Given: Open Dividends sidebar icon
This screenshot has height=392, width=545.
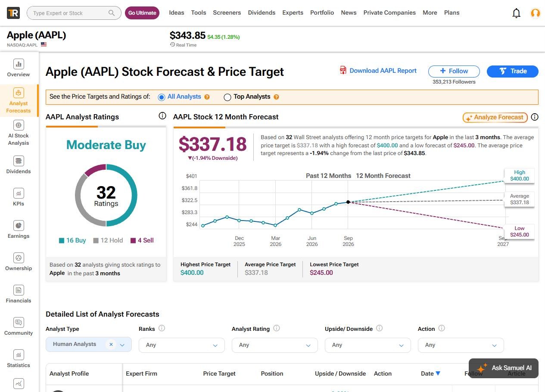Looking at the screenshot, I should click(19, 161).
